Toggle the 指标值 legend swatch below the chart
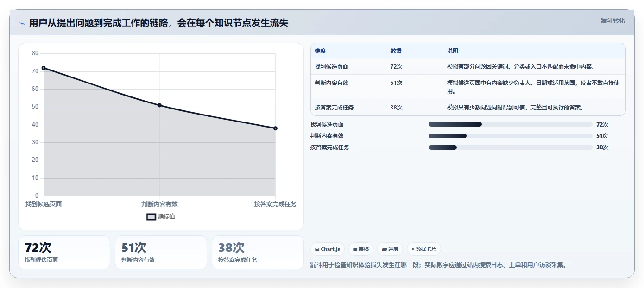Screen dimensions: 644x288 point(151,217)
